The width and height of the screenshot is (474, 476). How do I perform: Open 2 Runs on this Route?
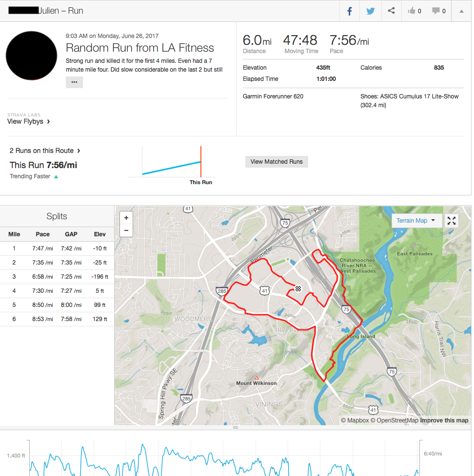[45, 151]
